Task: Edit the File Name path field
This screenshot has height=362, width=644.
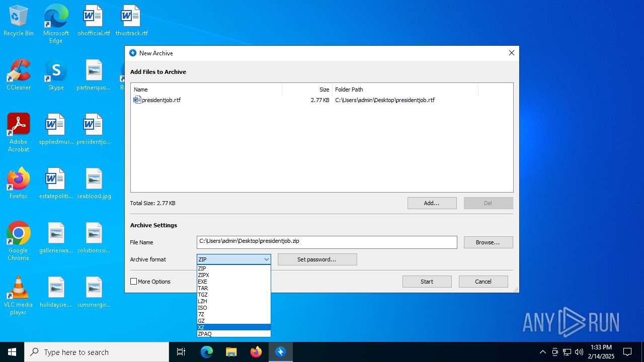Action: [x=327, y=242]
